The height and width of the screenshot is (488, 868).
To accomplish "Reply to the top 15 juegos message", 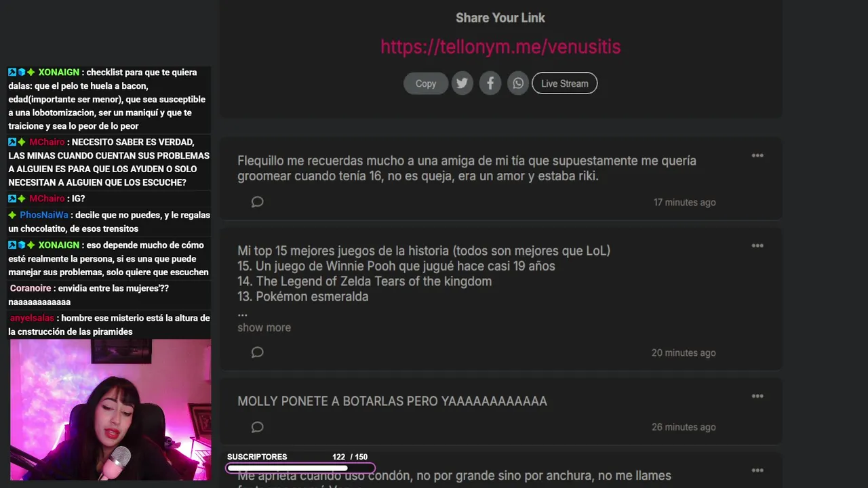I will pos(257,352).
